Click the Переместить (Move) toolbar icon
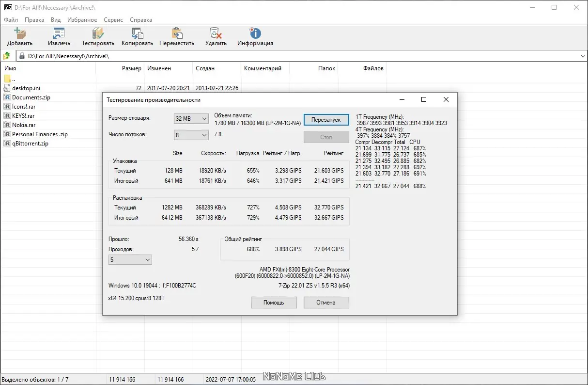The height and width of the screenshot is (385, 588). (177, 33)
